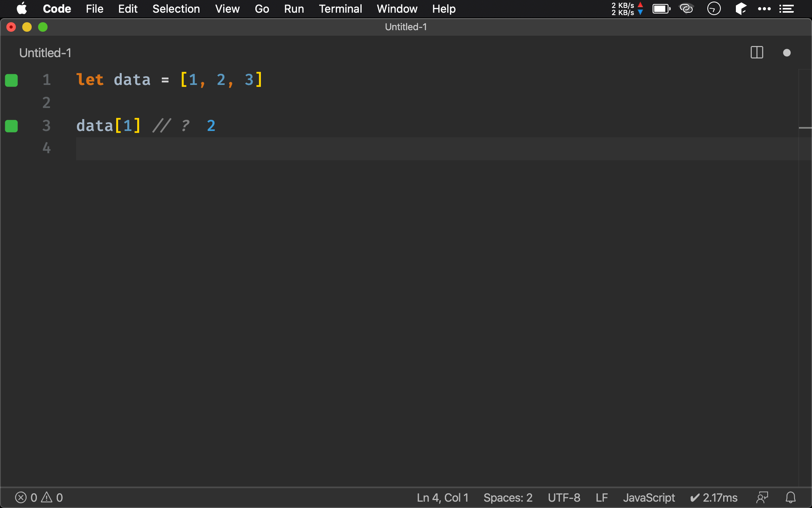
Task: Click the 'let' keyword on line 1
Action: click(90, 80)
